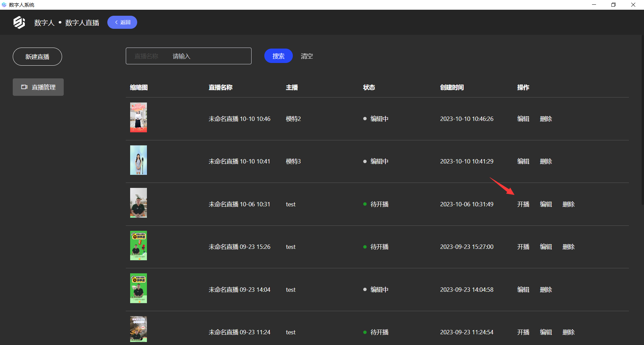Click the right vertical scrollbar
This screenshot has height=345, width=644.
point(642,121)
